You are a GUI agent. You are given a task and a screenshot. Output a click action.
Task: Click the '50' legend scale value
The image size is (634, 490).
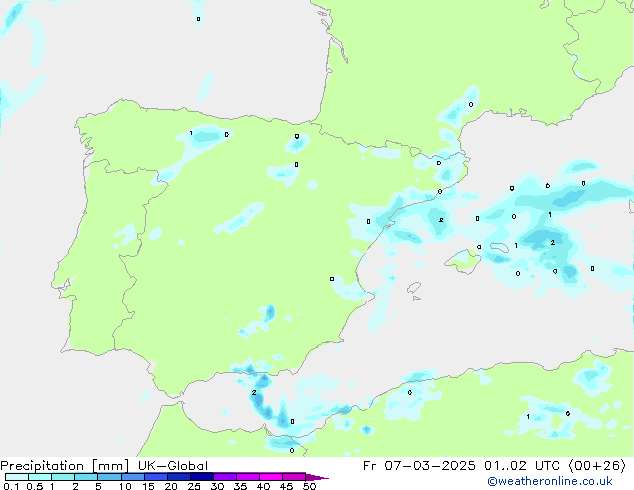coord(309,486)
